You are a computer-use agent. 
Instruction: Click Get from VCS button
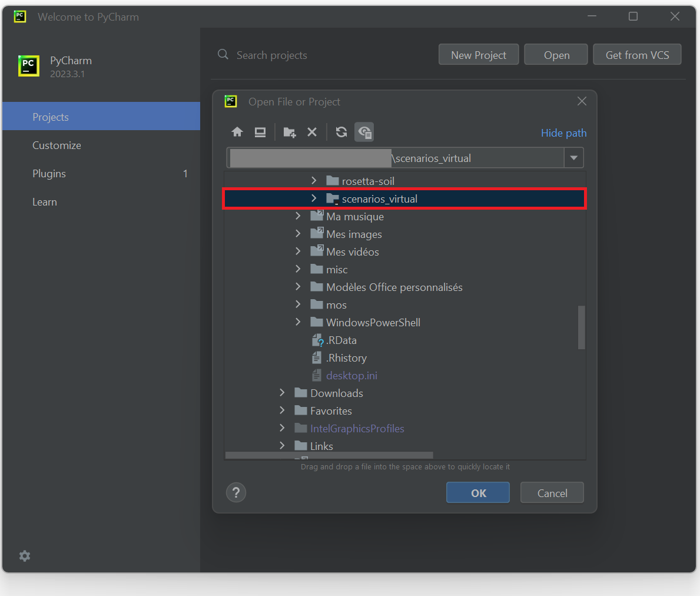pyautogui.click(x=637, y=54)
